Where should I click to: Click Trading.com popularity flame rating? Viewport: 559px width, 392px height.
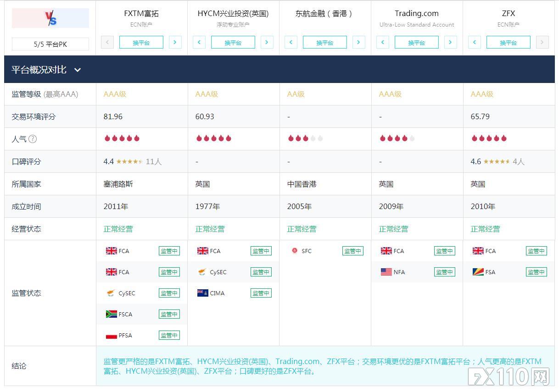(397, 138)
